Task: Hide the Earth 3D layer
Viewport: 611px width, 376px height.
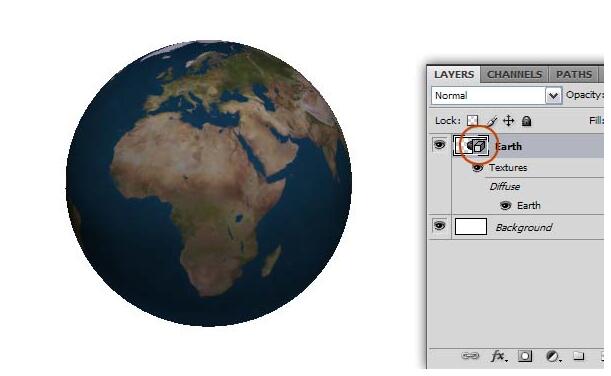Action: [x=439, y=145]
